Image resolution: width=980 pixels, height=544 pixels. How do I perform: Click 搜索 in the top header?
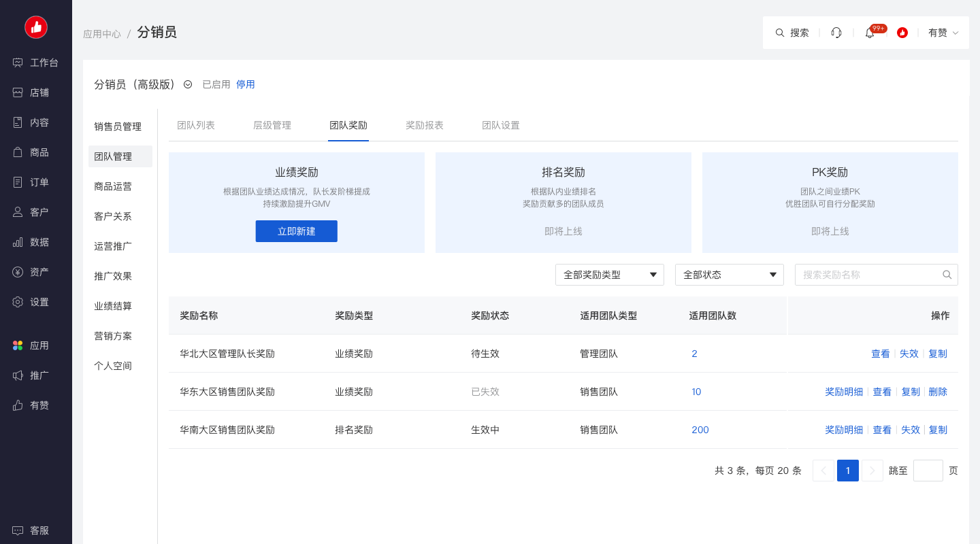pos(792,33)
